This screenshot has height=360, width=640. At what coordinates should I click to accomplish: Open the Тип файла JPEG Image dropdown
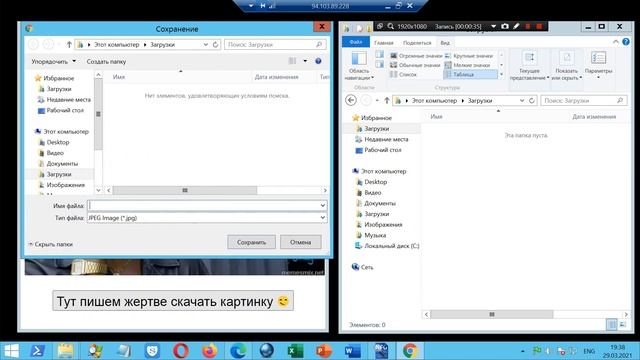[207, 218]
